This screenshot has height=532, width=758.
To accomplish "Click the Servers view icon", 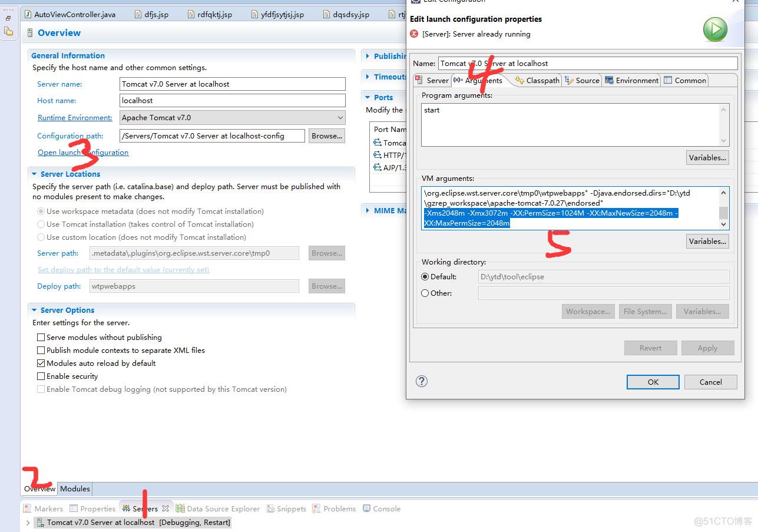I will (x=126, y=508).
